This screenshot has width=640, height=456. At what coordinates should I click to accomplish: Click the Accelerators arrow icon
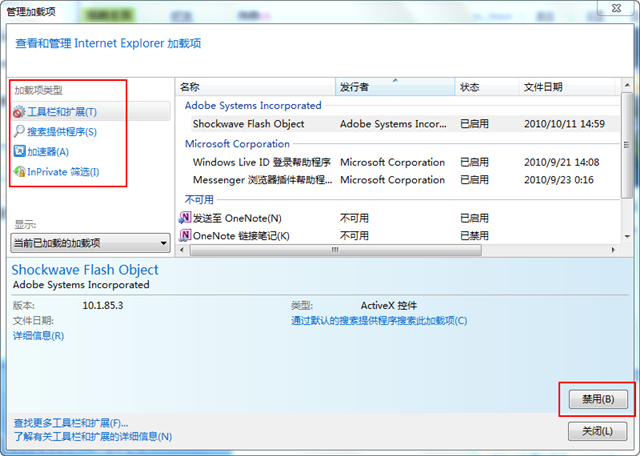(x=19, y=151)
